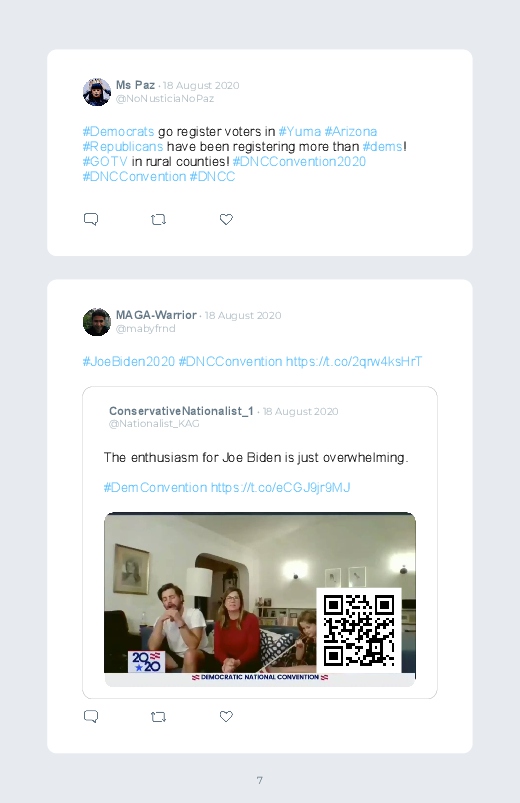Follow the t.co/eCGJ9jr9MJ link

point(281,487)
